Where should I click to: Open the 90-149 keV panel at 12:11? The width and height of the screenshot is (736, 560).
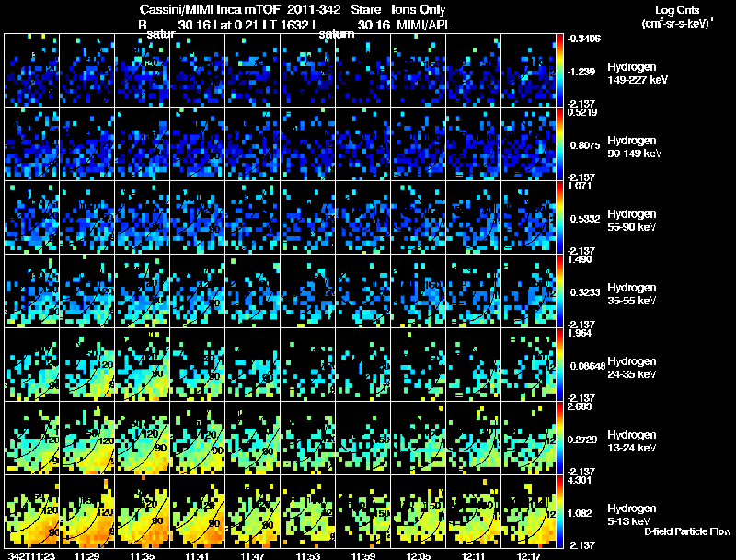coord(474,143)
